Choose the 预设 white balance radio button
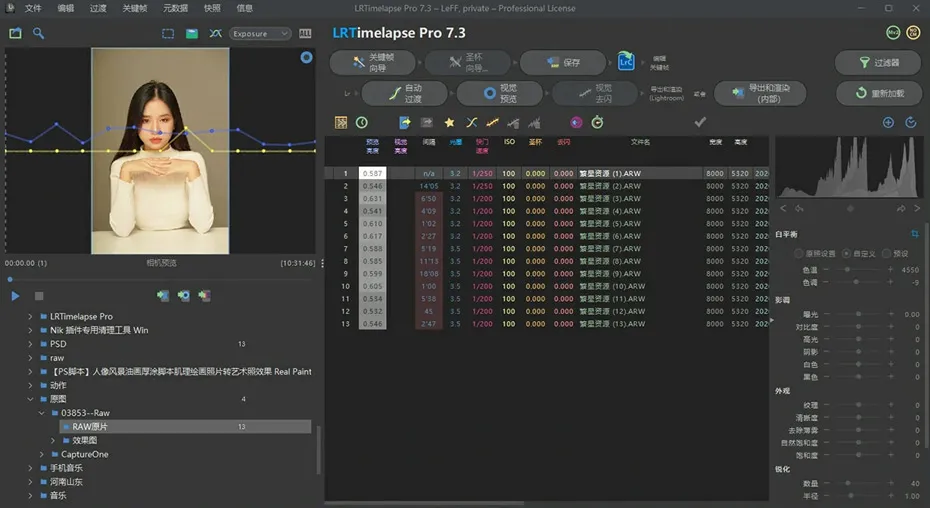The height and width of the screenshot is (508, 930). point(888,254)
